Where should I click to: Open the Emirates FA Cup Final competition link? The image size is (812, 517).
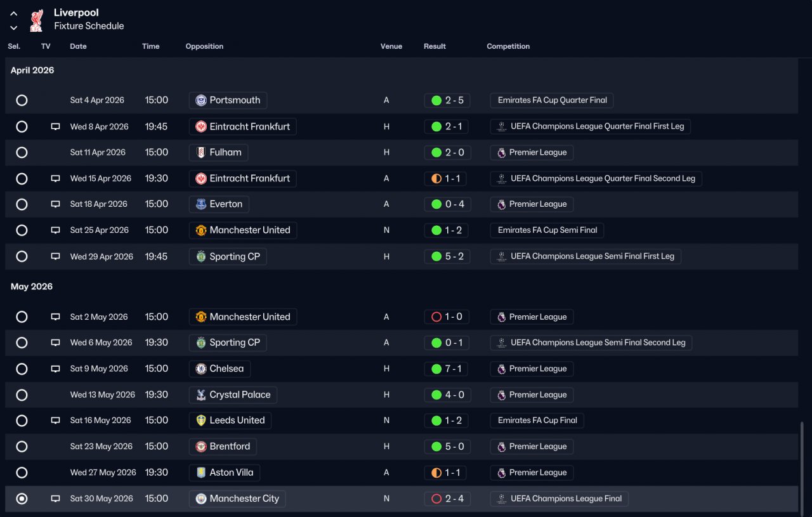[x=537, y=421]
